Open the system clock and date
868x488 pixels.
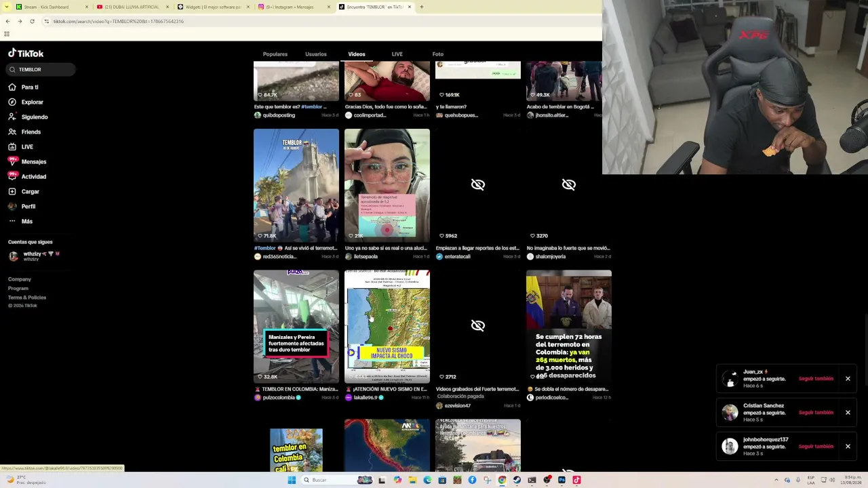852,480
